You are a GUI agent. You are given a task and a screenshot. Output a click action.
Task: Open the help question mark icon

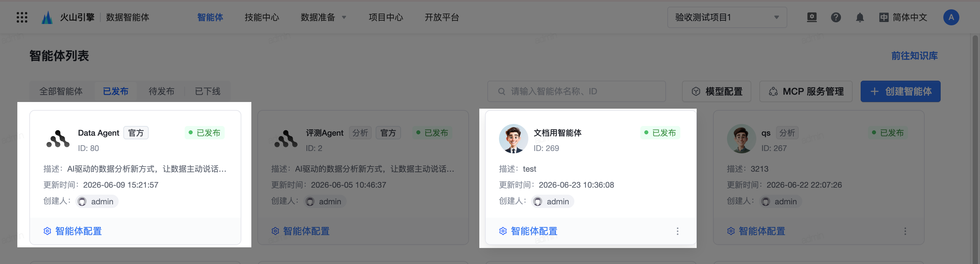[836, 17]
